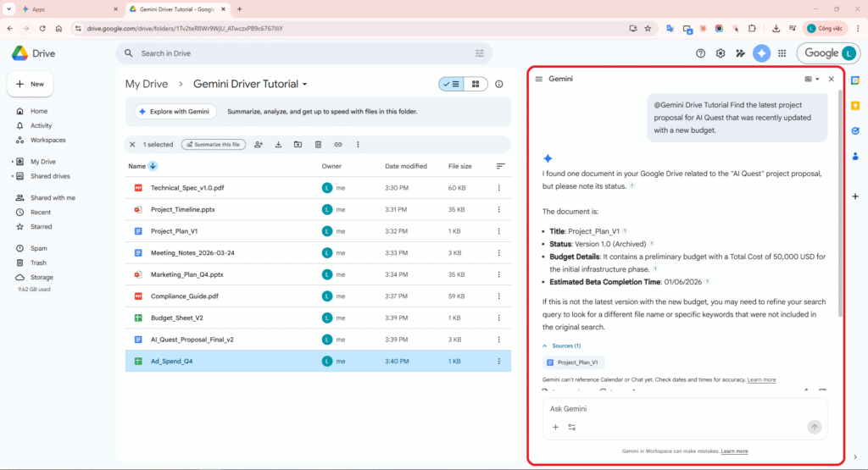This screenshot has height=470, width=868.
Task: Switch to grid layout view
Action: [476, 84]
